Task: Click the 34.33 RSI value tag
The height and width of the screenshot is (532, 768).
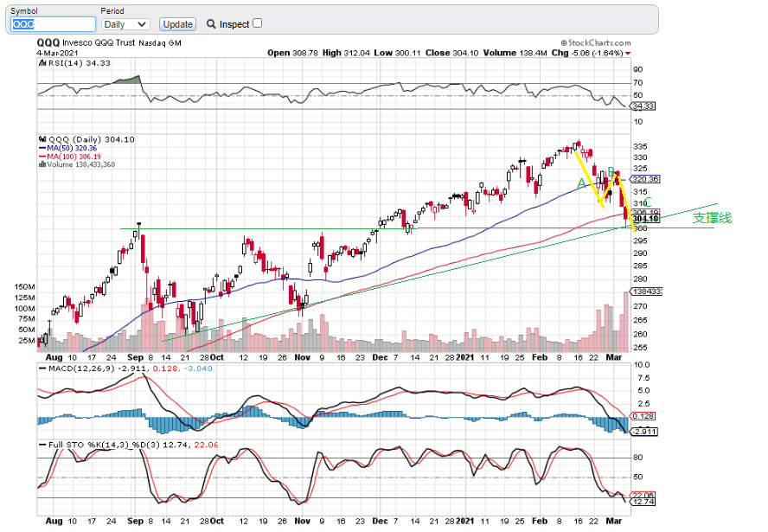Action: pos(643,106)
